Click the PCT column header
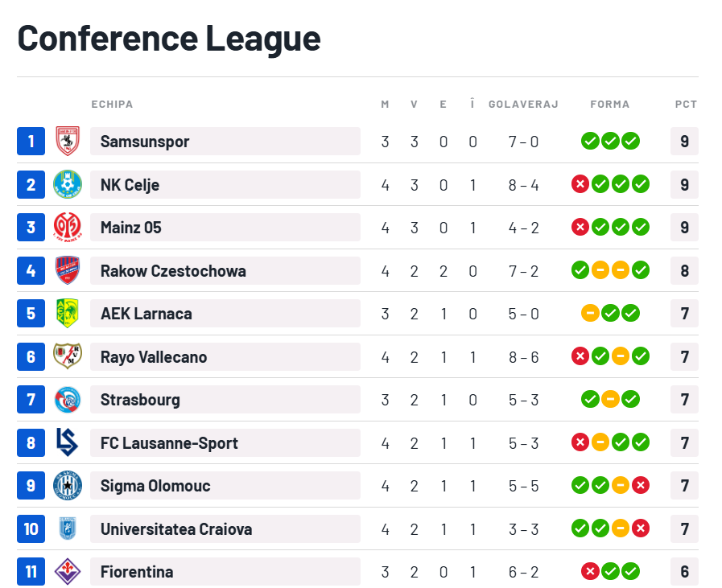Screen dimensions: 722x588 686,105
